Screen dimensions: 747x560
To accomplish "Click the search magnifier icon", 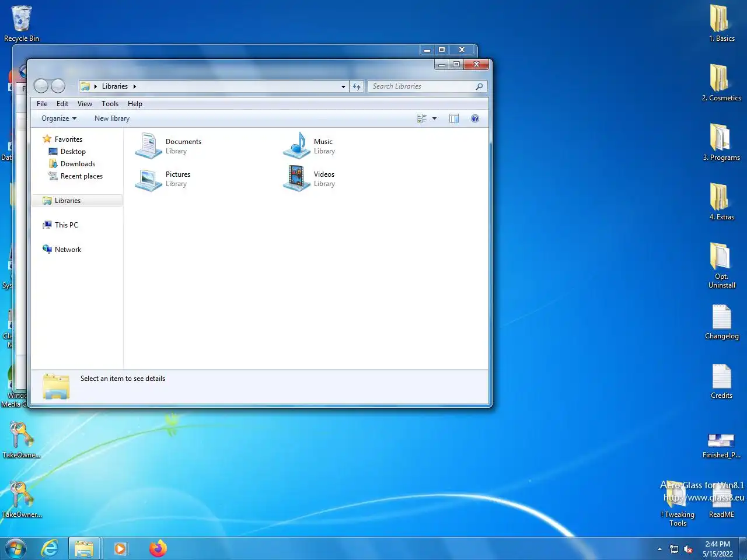I will pos(479,86).
